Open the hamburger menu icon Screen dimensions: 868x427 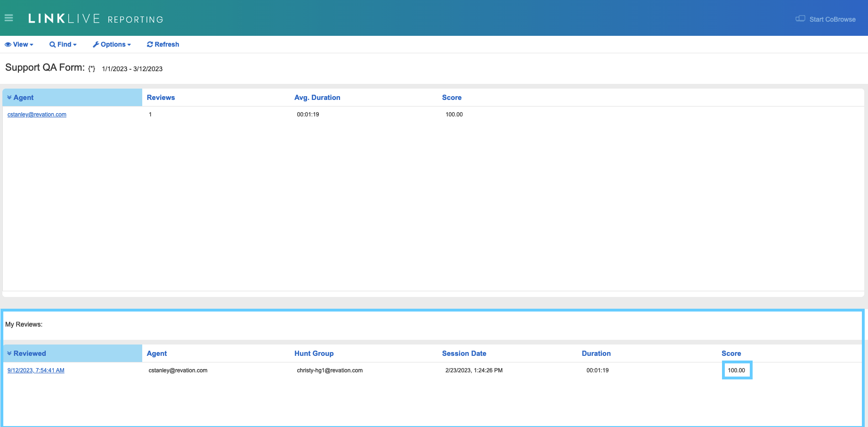(8, 18)
